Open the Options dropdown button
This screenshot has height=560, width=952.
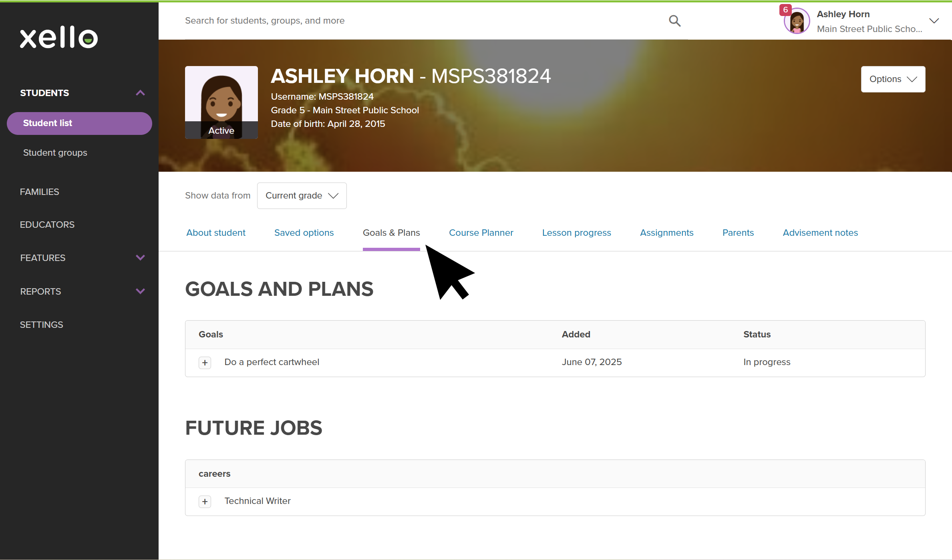coord(893,79)
